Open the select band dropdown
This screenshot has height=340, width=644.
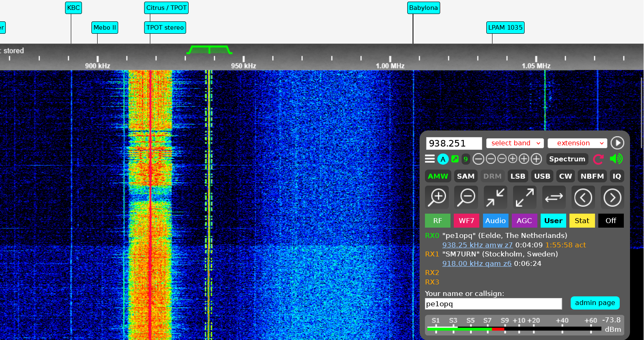(x=515, y=143)
